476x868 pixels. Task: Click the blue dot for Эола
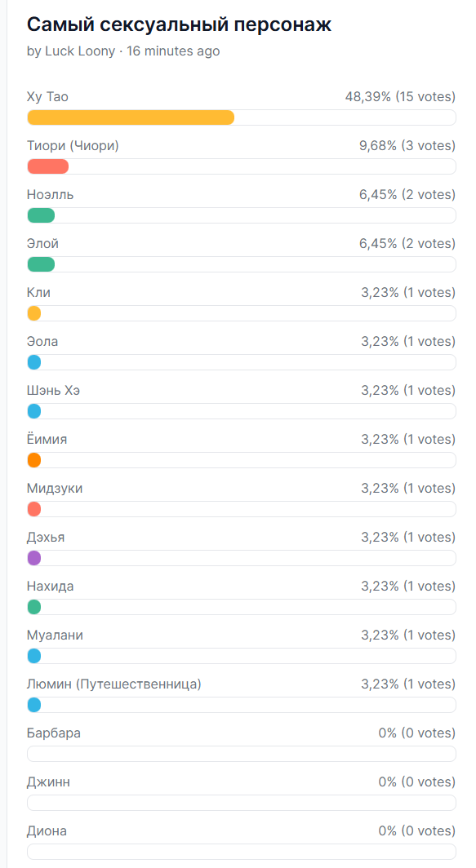[x=33, y=362]
